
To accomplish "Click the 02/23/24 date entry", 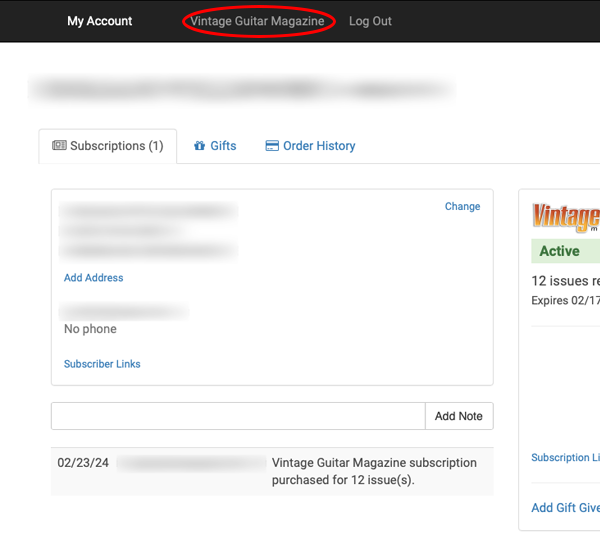I will [x=83, y=463].
